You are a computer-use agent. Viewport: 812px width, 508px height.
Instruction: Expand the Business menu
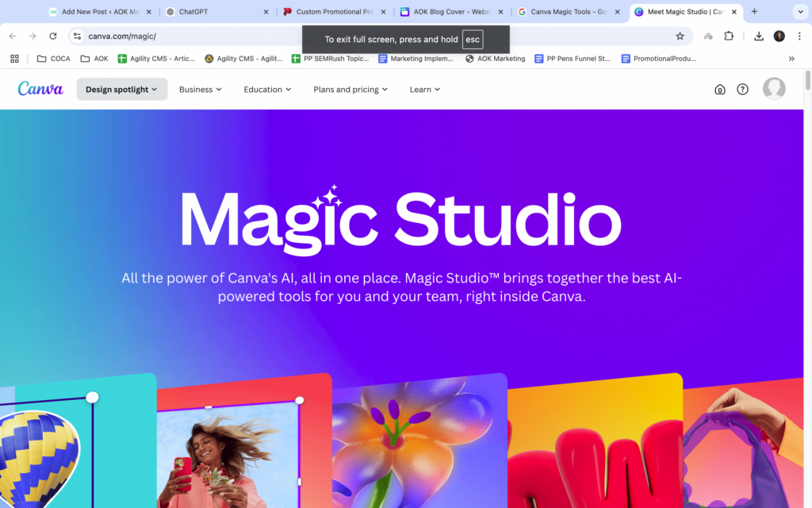tap(201, 89)
